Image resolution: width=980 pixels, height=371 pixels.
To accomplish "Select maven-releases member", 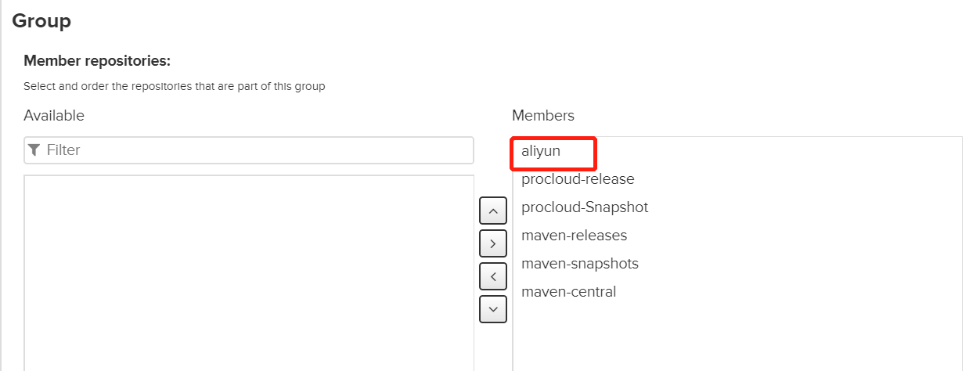I will point(574,236).
